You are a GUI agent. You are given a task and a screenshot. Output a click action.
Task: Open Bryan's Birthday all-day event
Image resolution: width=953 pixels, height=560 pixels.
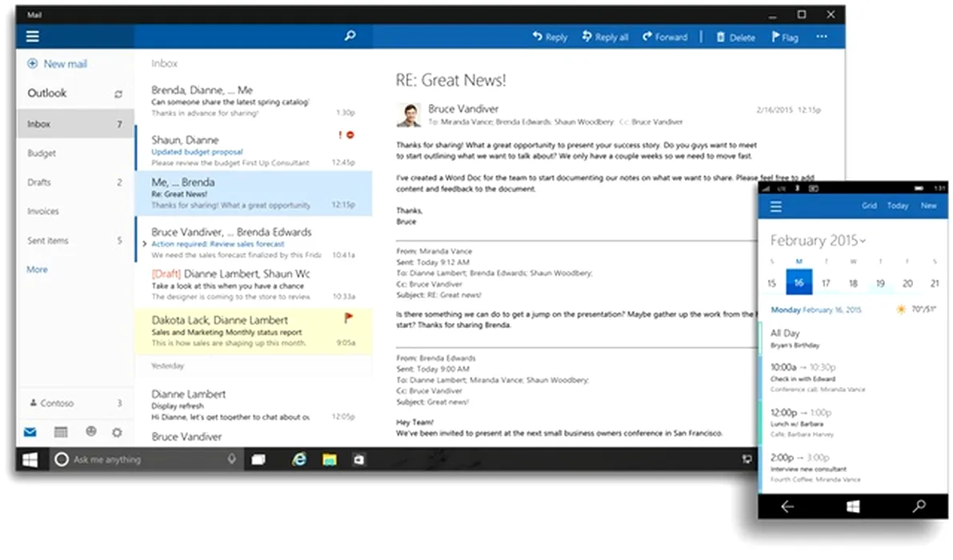coord(854,339)
